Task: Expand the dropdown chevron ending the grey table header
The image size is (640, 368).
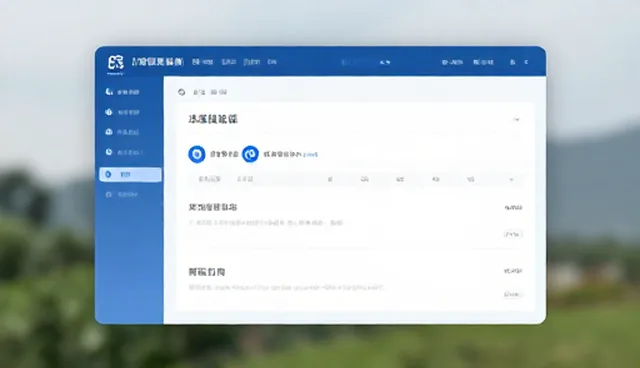Action: [x=511, y=179]
